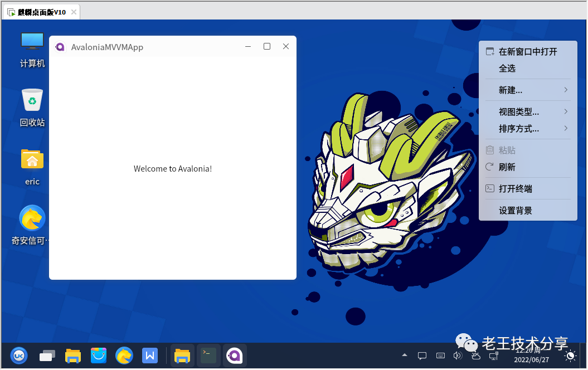Maximize the AvaloniaMVVMApp window
This screenshot has height=370, width=588.
[267, 46]
